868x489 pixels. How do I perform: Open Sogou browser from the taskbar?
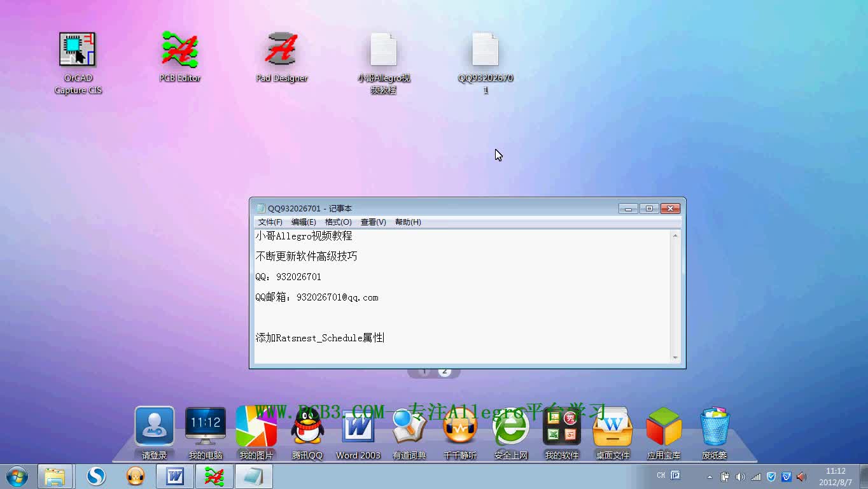pos(96,476)
